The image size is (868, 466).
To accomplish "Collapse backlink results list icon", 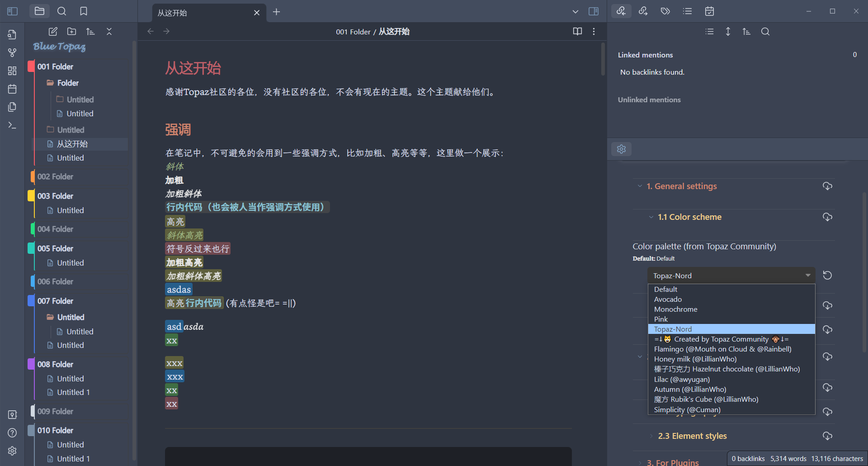I will point(709,32).
